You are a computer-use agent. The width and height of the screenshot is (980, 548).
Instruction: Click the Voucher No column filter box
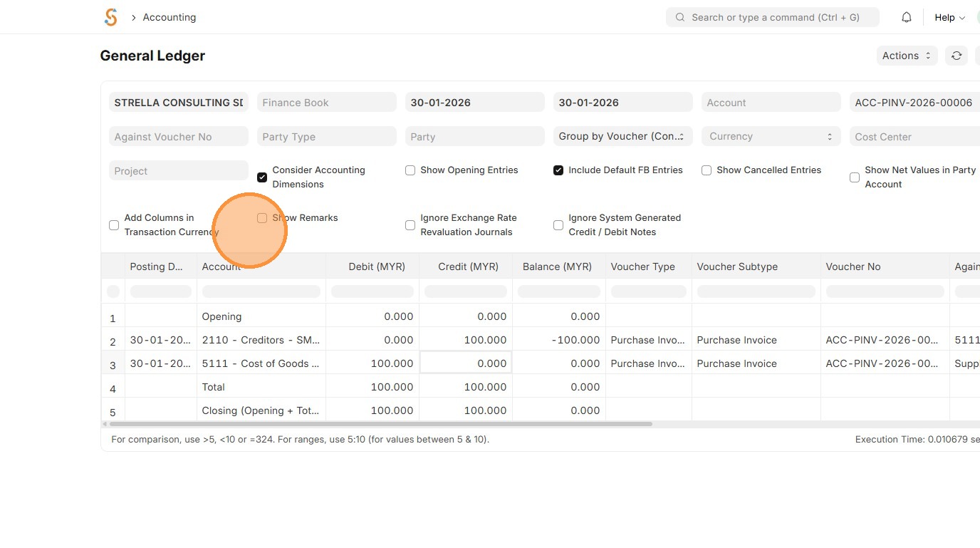tap(885, 291)
